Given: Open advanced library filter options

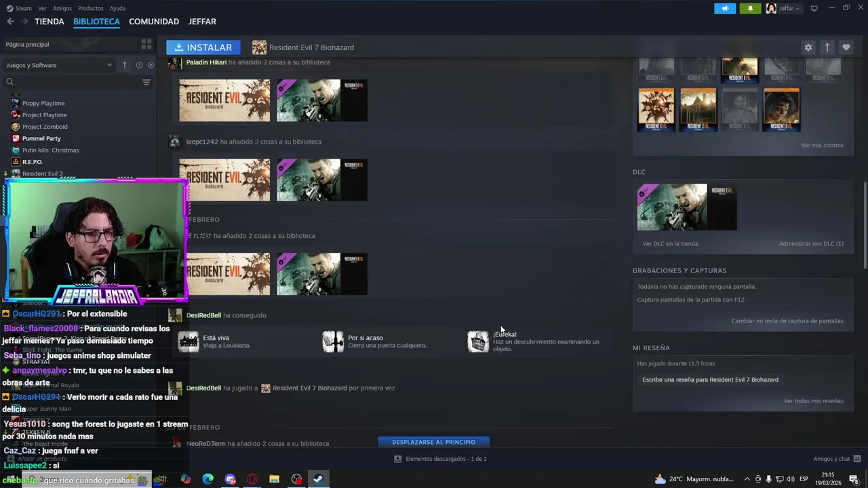Looking at the screenshot, I should pos(146,82).
